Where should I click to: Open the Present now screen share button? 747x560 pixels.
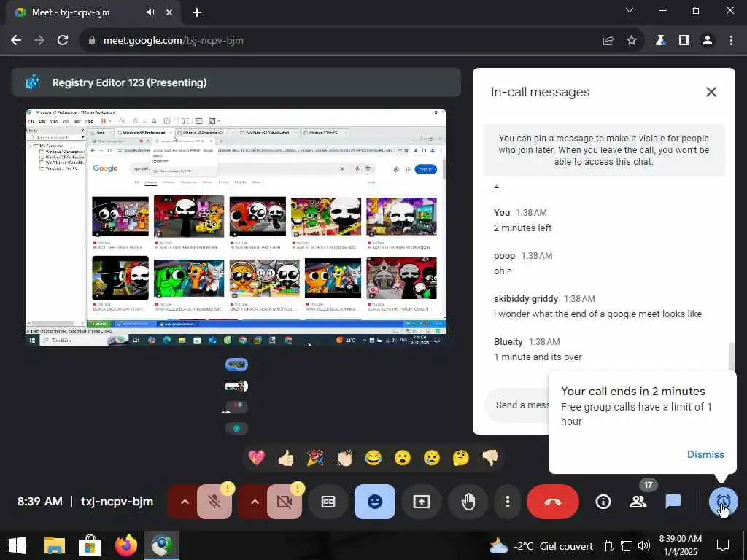tap(422, 502)
